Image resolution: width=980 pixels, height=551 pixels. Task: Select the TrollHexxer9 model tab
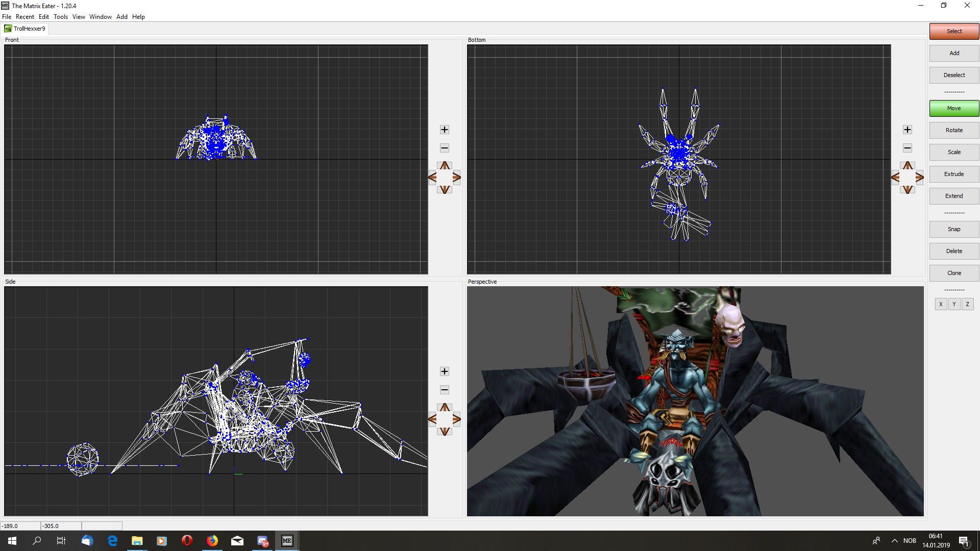pos(25,29)
